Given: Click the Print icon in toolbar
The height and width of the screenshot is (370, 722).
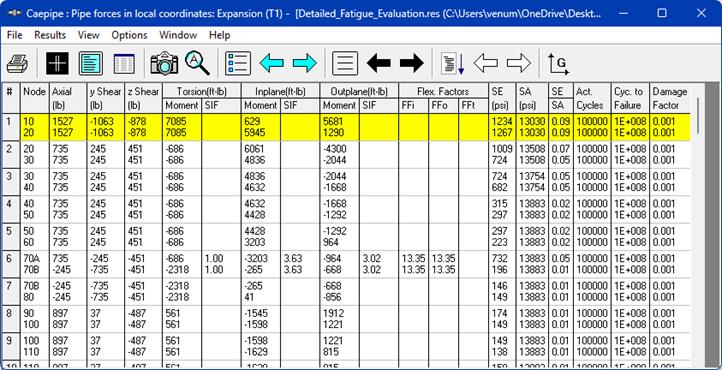Looking at the screenshot, I should coord(17,63).
